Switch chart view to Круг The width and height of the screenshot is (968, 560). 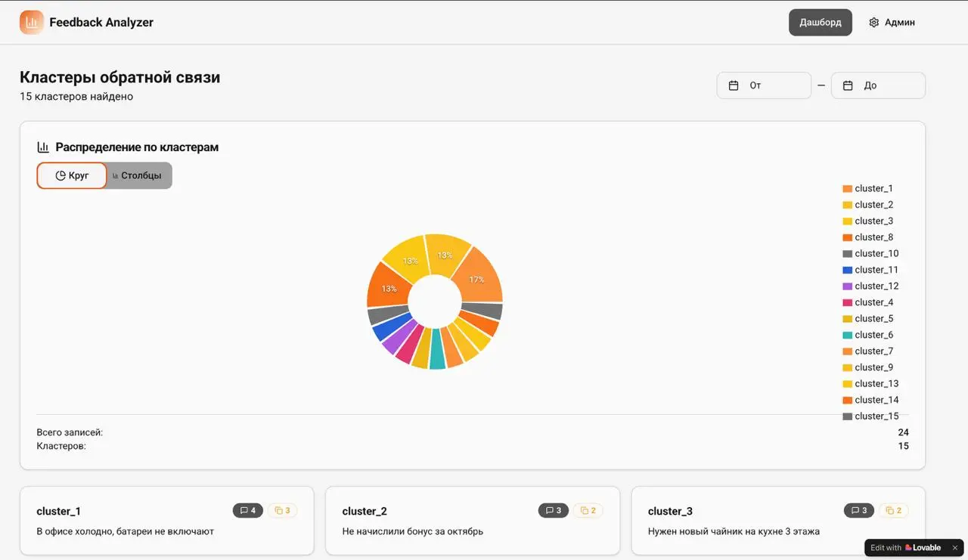(72, 175)
